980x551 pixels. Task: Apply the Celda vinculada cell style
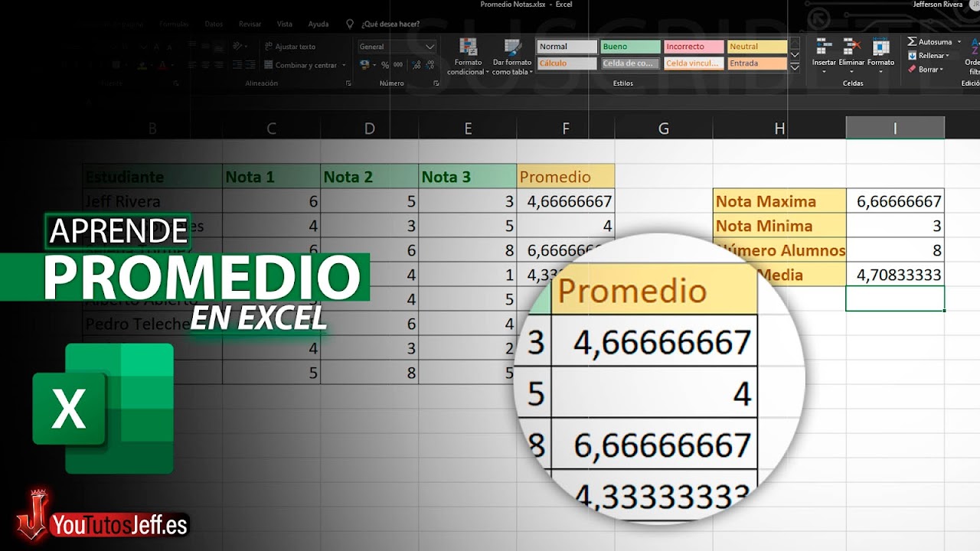pyautogui.click(x=694, y=64)
